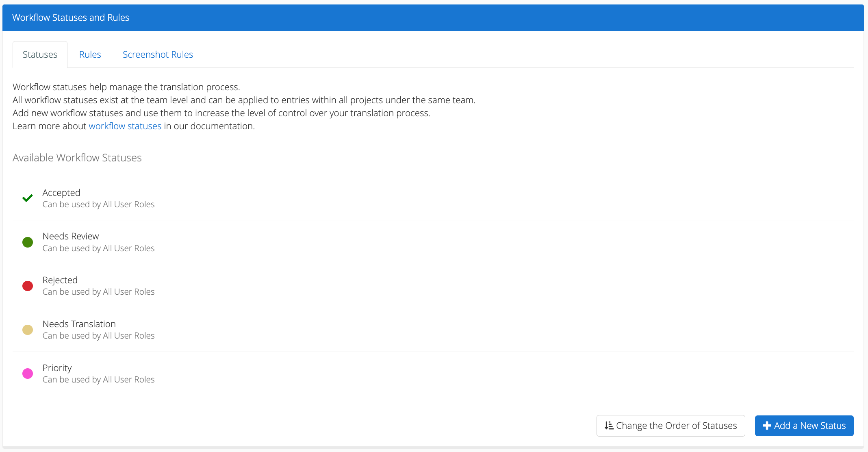Screen dimensions: 868x452
Task: Click the Available Workflow Statuses heading
Action: [x=77, y=158]
